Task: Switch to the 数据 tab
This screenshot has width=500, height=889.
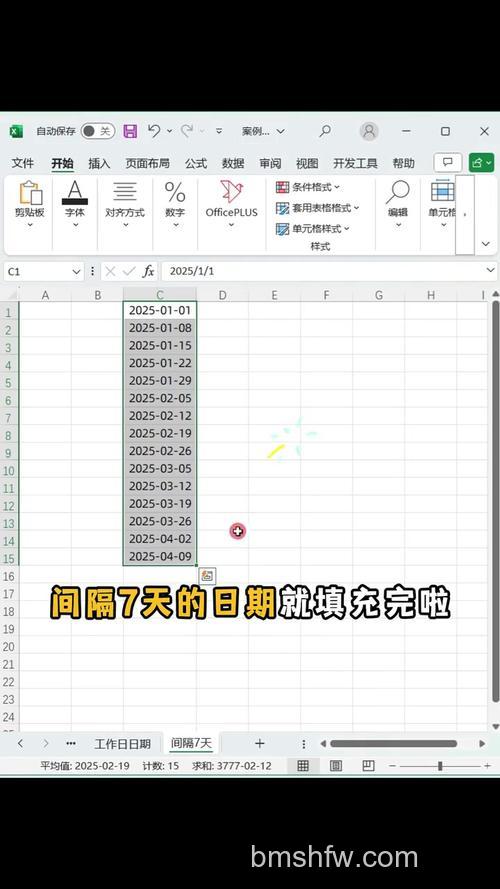Action: [x=233, y=163]
